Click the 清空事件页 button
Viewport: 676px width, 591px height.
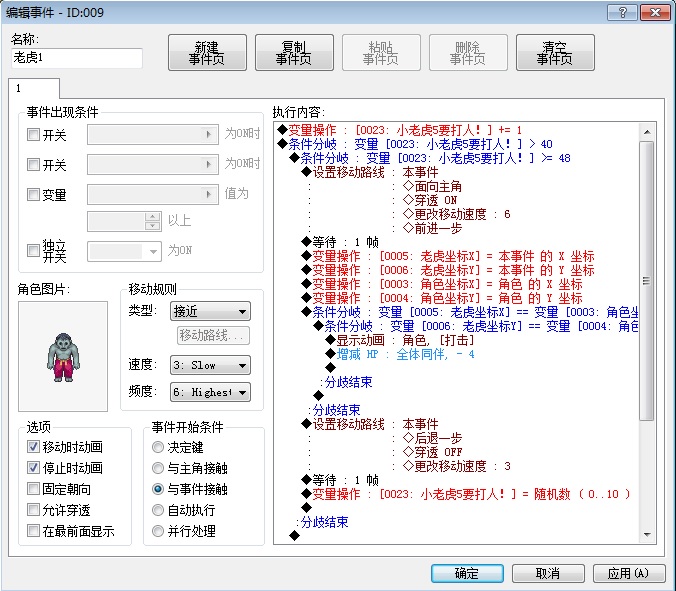pyautogui.click(x=555, y=53)
